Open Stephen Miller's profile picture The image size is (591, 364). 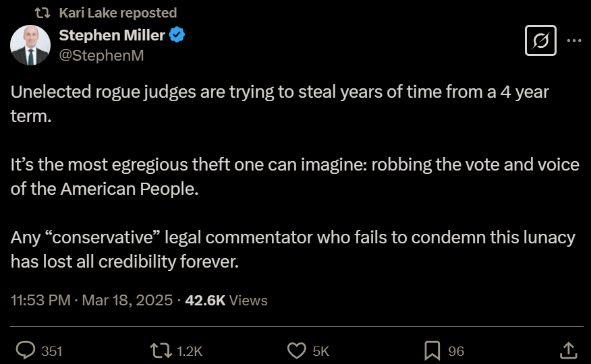pyautogui.click(x=30, y=46)
